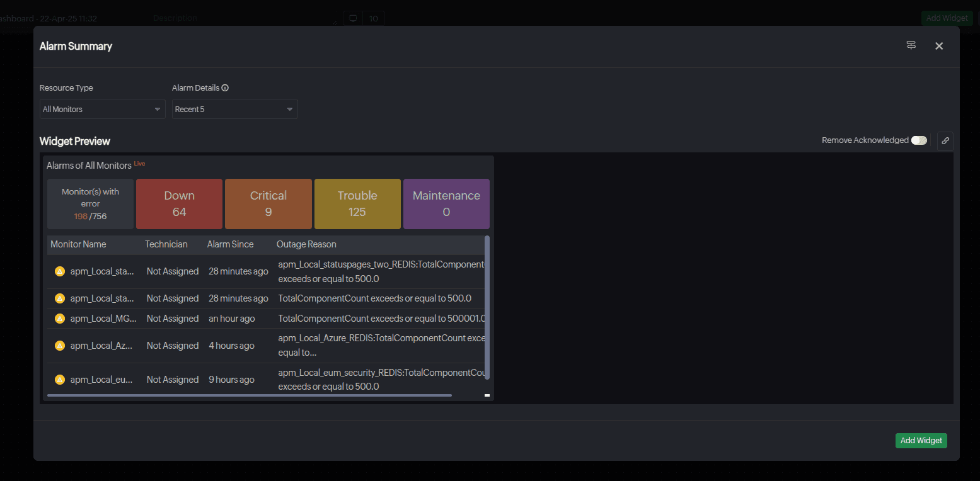Click the Alarm Since column header
This screenshot has height=481, width=980.
coord(230,244)
